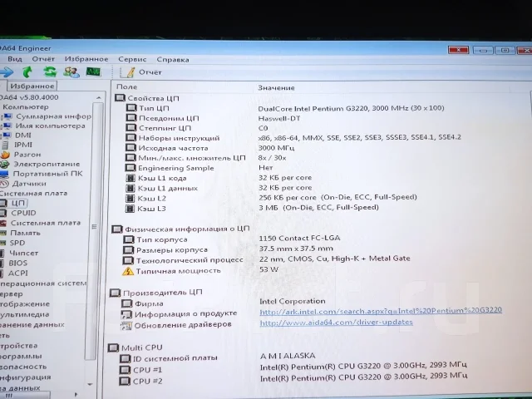Open the Вид menu
532x399 pixels.
[15, 59]
